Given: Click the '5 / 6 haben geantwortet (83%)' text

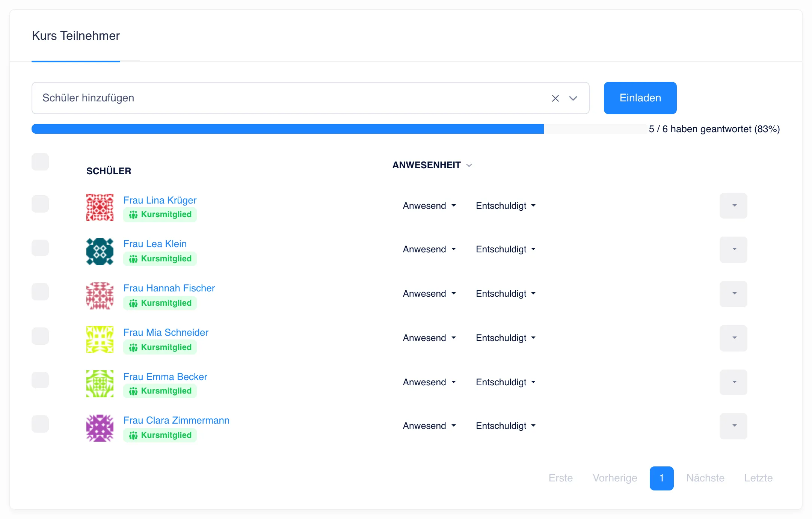Looking at the screenshot, I should [x=714, y=129].
